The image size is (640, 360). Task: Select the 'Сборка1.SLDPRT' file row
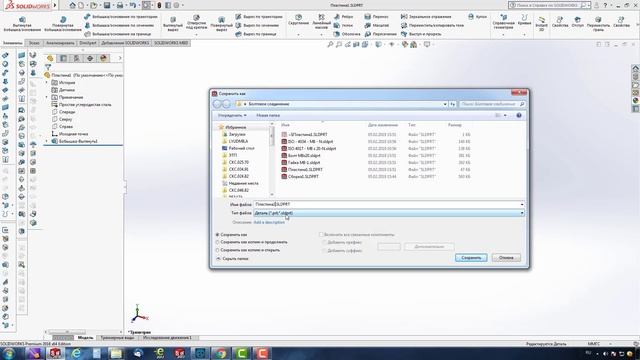pos(376,177)
